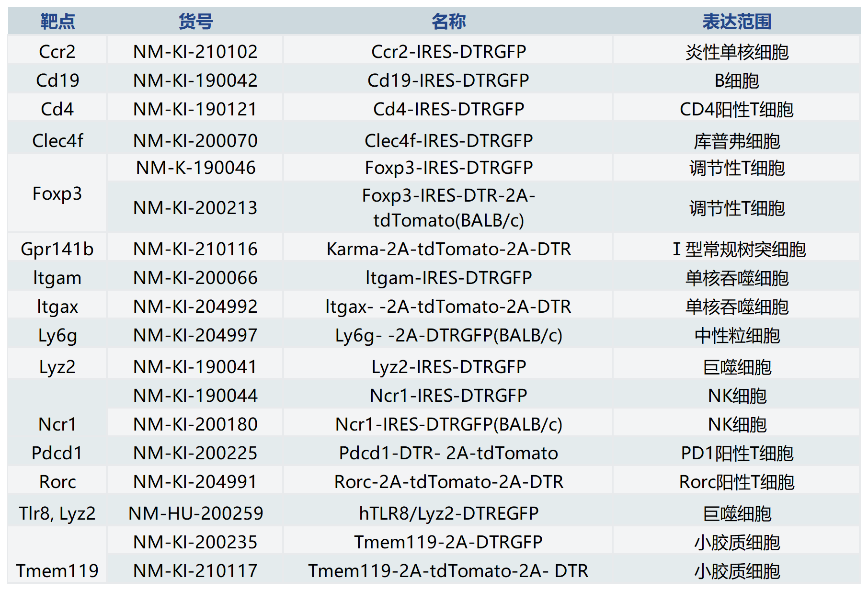Click the 货号 column header
This screenshot has height=591, width=868.
195,22
